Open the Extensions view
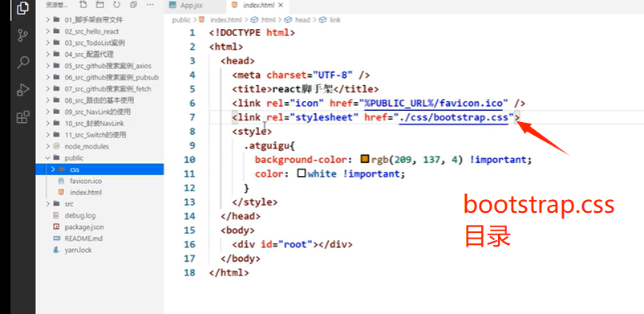644x314 pixels. point(22,117)
